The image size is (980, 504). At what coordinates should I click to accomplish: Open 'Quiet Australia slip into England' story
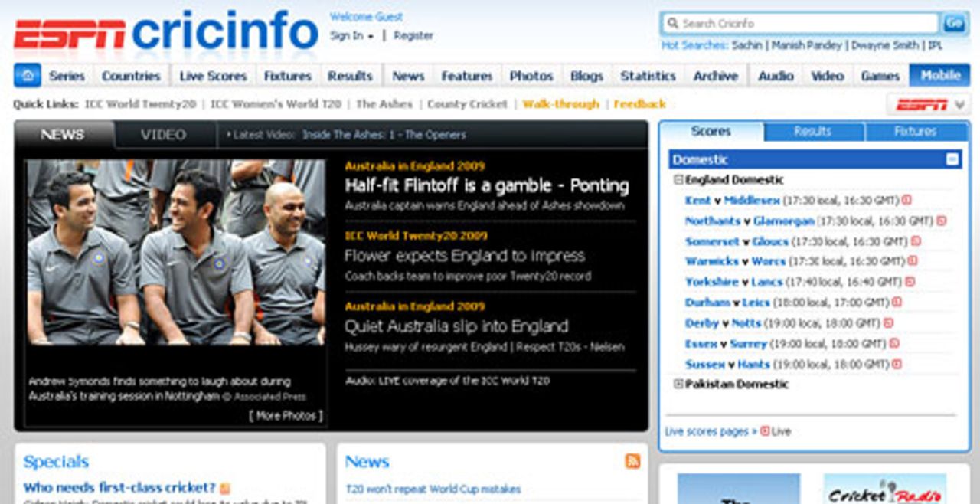pyautogui.click(x=456, y=326)
